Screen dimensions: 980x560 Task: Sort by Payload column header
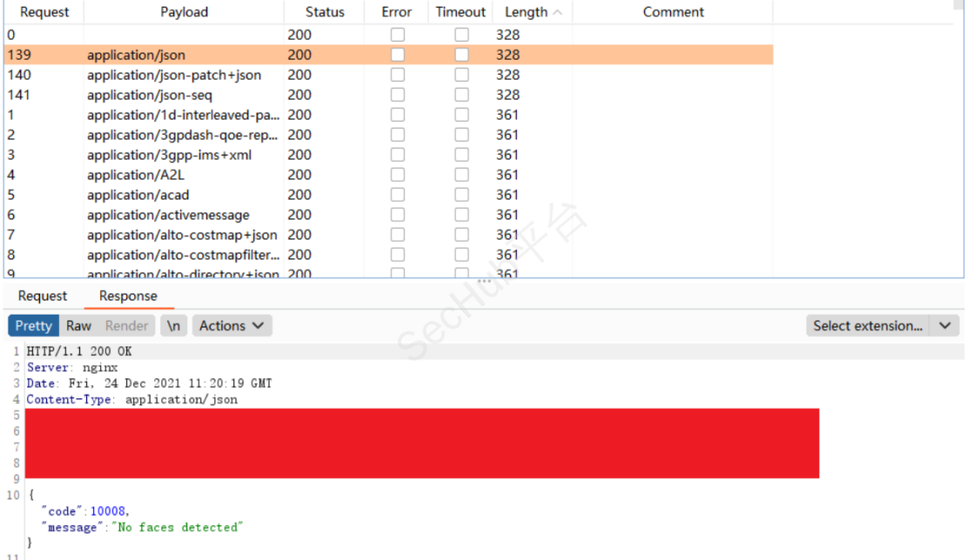(x=184, y=12)
